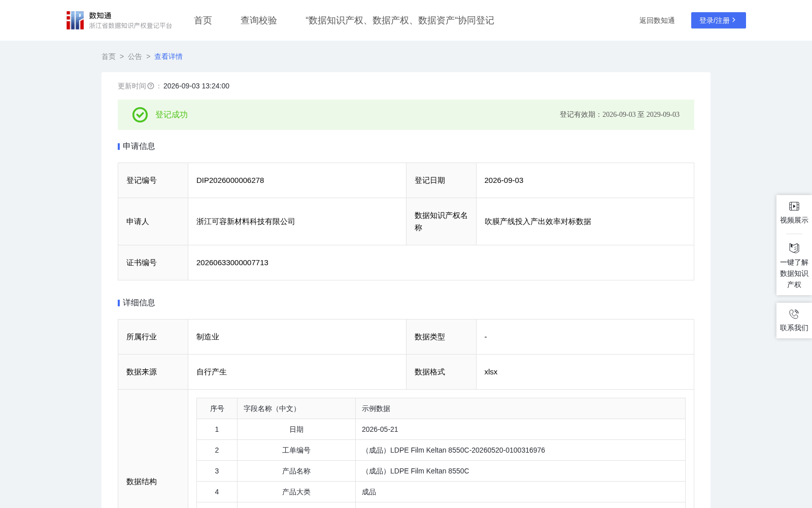Click sample data 2026-05-21

380,429
